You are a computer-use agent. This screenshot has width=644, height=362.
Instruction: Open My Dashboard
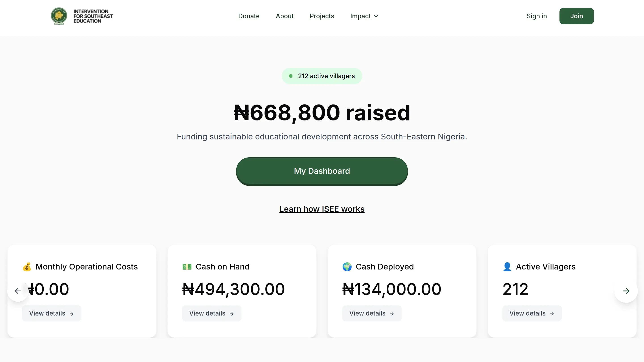(x=322, y=171)
